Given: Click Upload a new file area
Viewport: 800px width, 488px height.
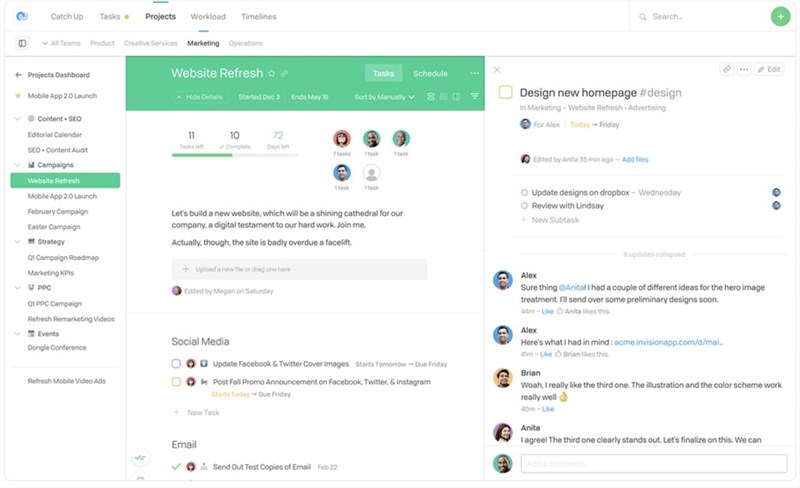Looking at the screenshot, I should [299, 269].
